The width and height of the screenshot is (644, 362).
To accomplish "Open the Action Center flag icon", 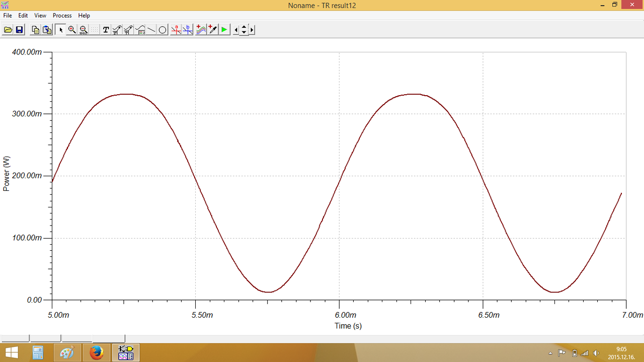I will [561, 353].
